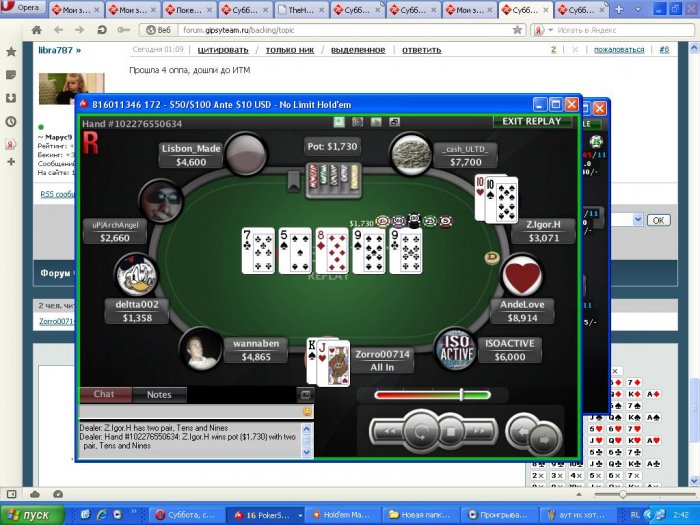The height and width of the screenshot is (525, 700).
Task: Click the password wand key icon
Action: [124, 30]
